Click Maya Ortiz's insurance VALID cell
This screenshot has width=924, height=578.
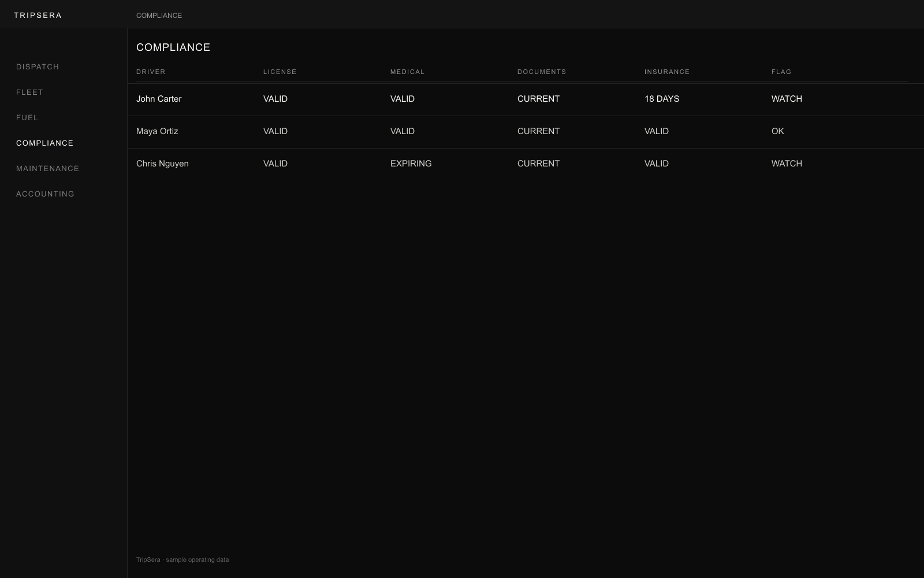click(x=657, y=131)
